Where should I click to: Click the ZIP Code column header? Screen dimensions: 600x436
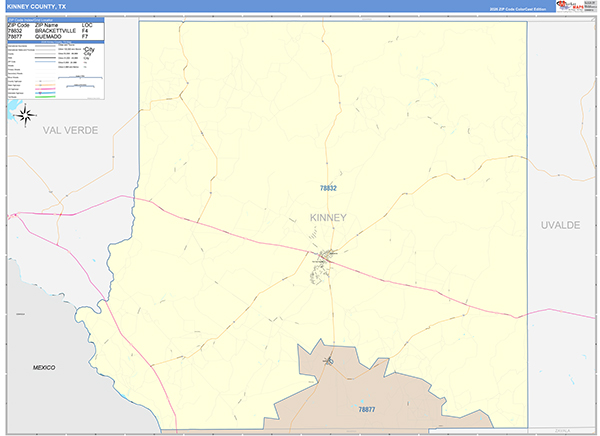point(18,25)
